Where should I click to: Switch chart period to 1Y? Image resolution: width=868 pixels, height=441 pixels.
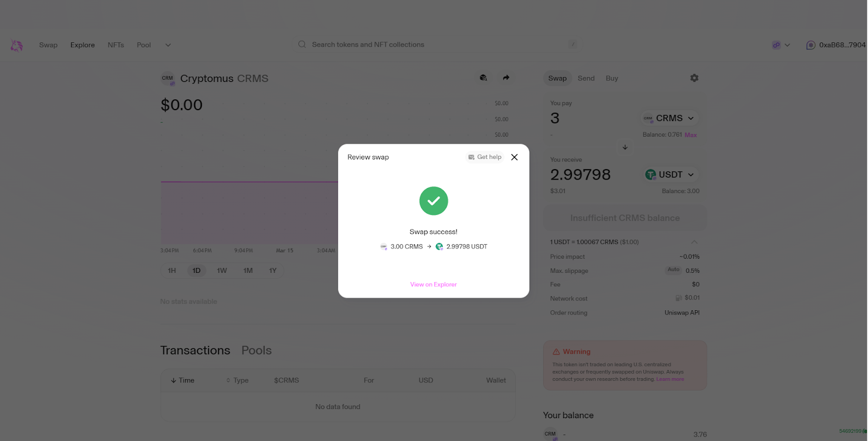[x=273, y=270]
